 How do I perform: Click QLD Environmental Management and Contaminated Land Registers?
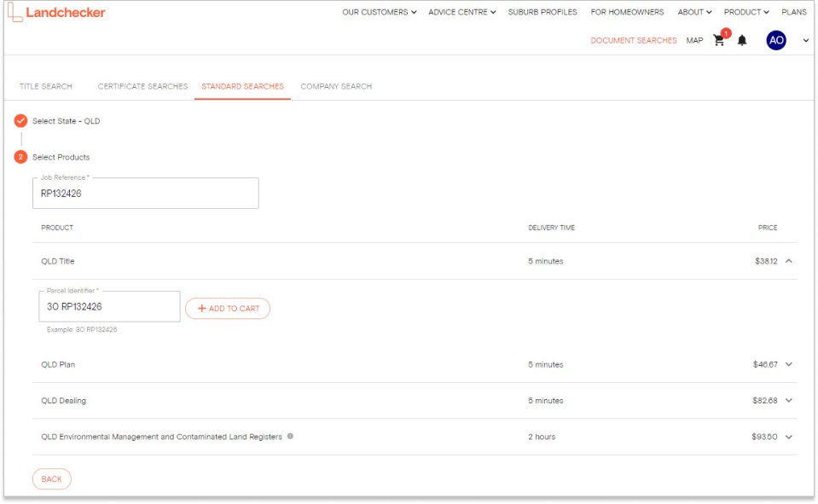(162, 437)
